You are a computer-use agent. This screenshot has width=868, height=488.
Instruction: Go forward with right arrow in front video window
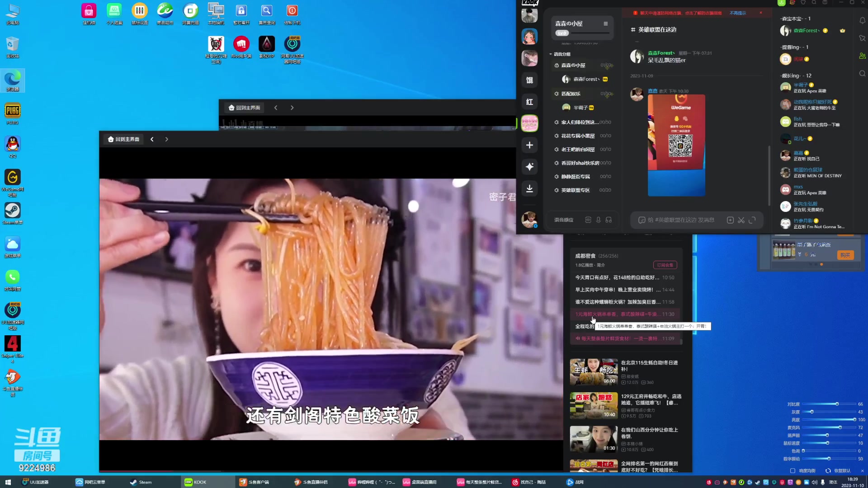tap(166, 139)
